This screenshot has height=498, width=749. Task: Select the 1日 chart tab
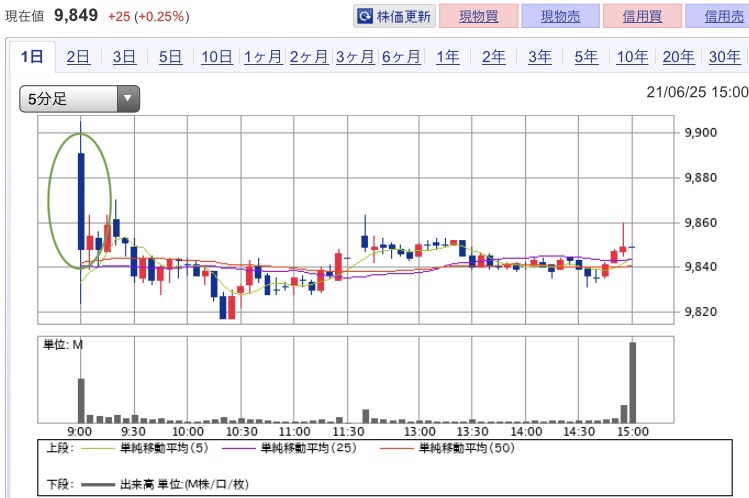pos(32,57)
